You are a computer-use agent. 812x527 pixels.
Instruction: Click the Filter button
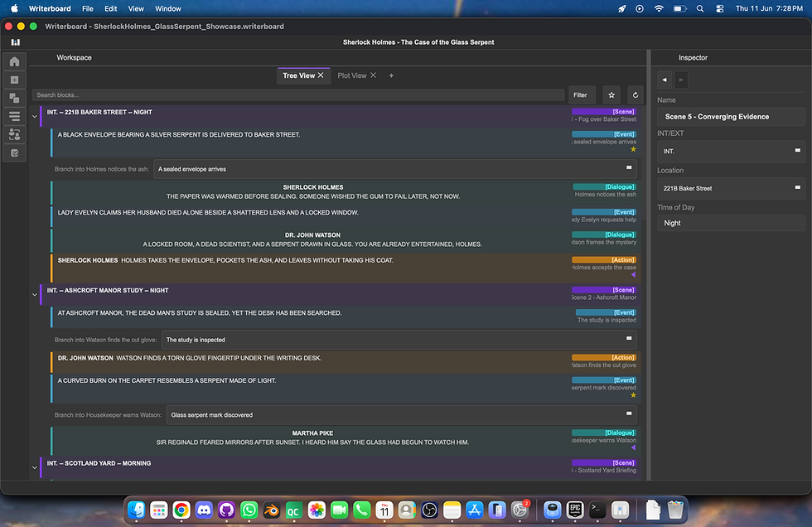[x=582, y=94]
